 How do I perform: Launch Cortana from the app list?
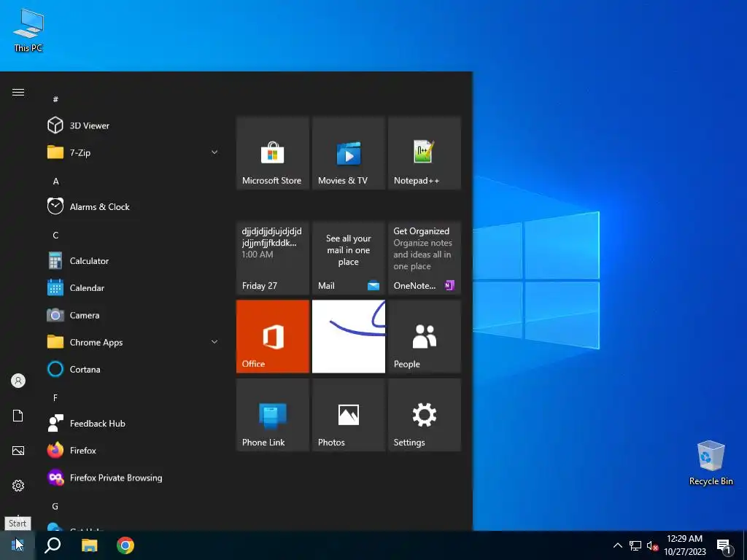[x=133, y=370]
